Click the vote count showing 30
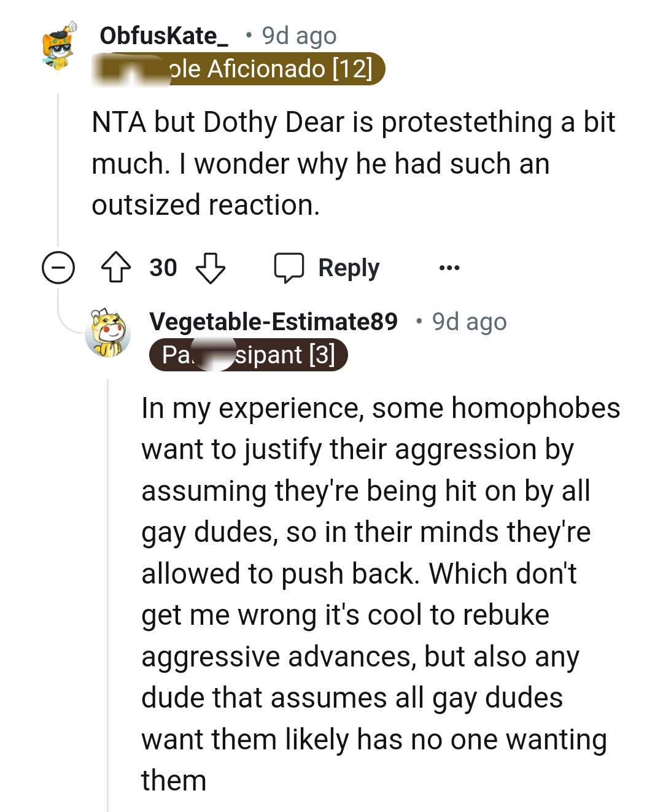Screen dimensions: 663x812 (x=163, y=267)
